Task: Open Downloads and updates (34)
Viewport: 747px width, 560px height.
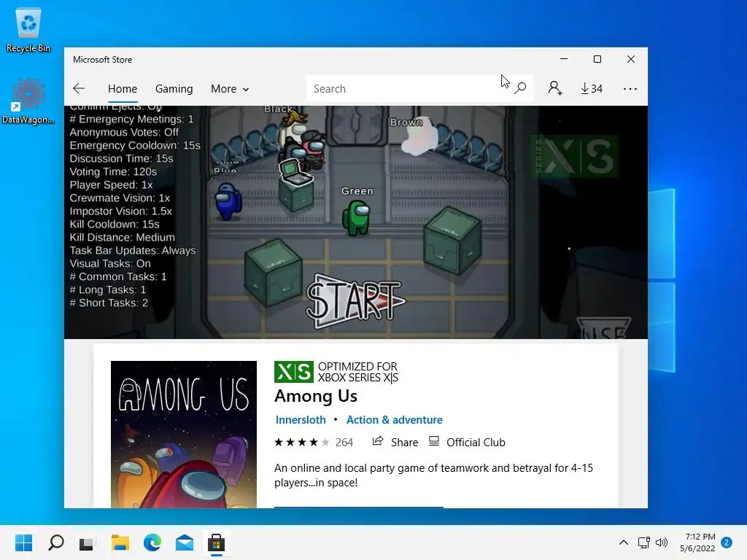Action: pyautogui.click(x=591, y=88)
